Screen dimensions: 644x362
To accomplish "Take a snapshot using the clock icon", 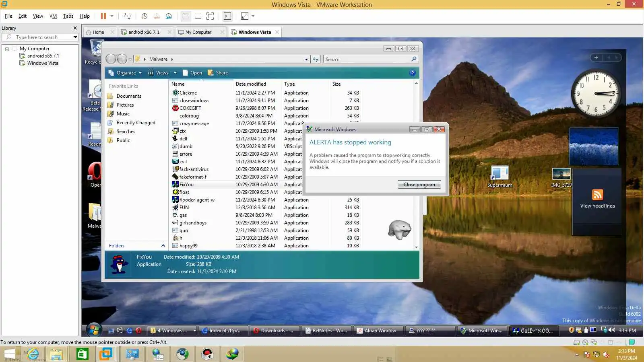I will 144,16.
